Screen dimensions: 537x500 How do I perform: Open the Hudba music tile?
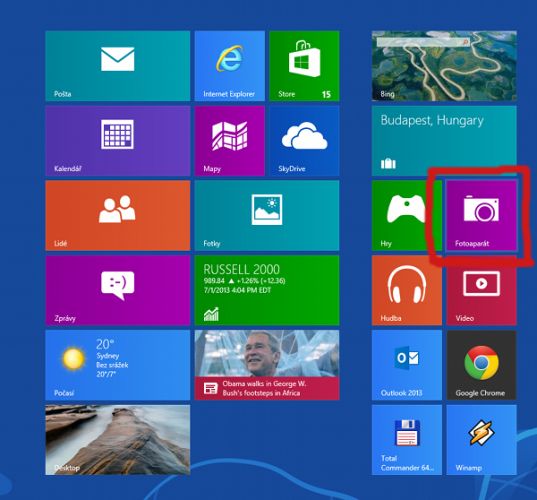click(x=407, y=290)
